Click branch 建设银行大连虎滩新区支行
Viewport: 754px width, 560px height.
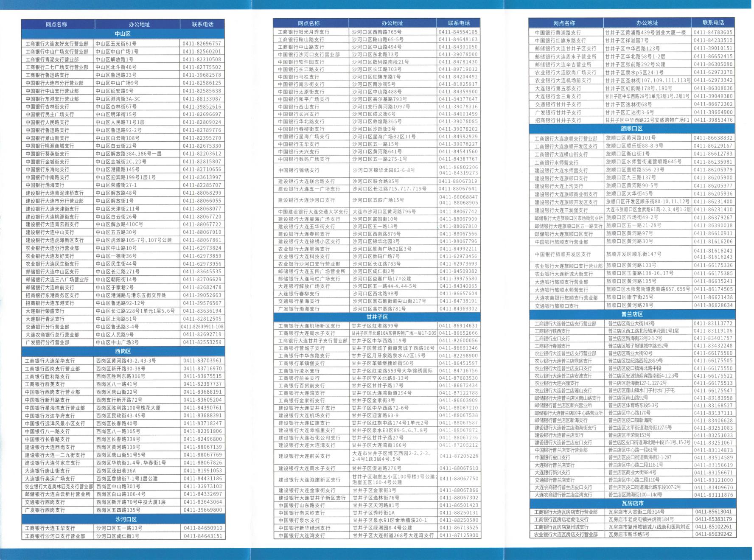tap(55, 240)
